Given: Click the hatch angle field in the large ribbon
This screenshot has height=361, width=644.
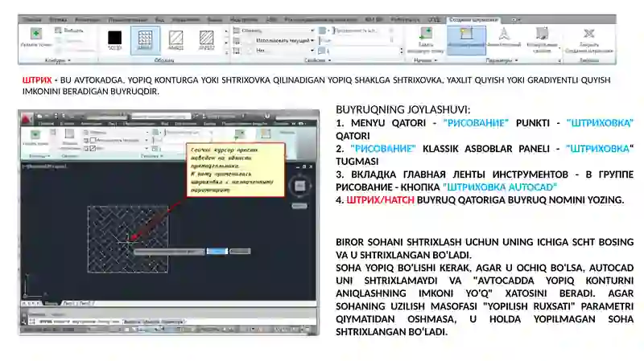Looking at the screenshot, I should pos(357,40).
